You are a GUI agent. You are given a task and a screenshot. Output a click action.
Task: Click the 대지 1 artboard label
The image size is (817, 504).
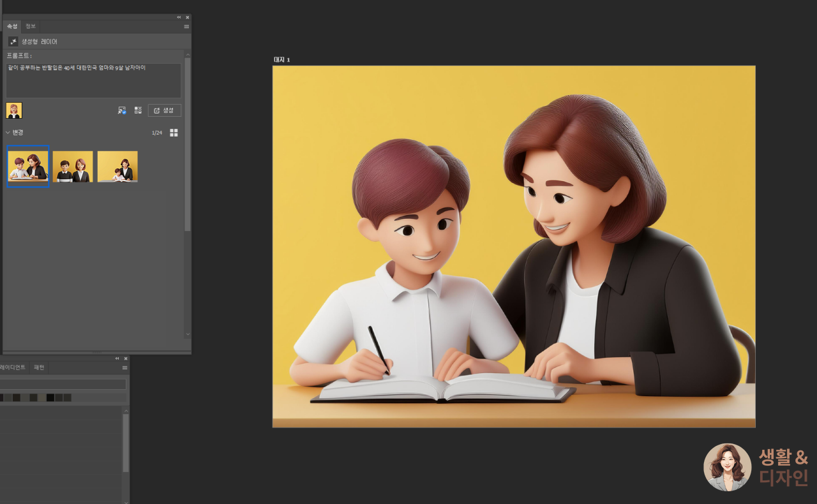pos(281,60)
